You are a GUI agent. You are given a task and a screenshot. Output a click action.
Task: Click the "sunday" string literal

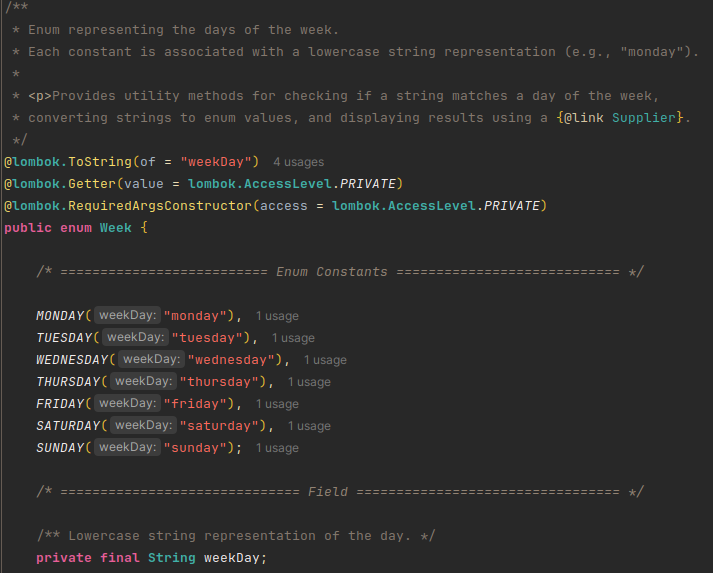tap(195, 447)
